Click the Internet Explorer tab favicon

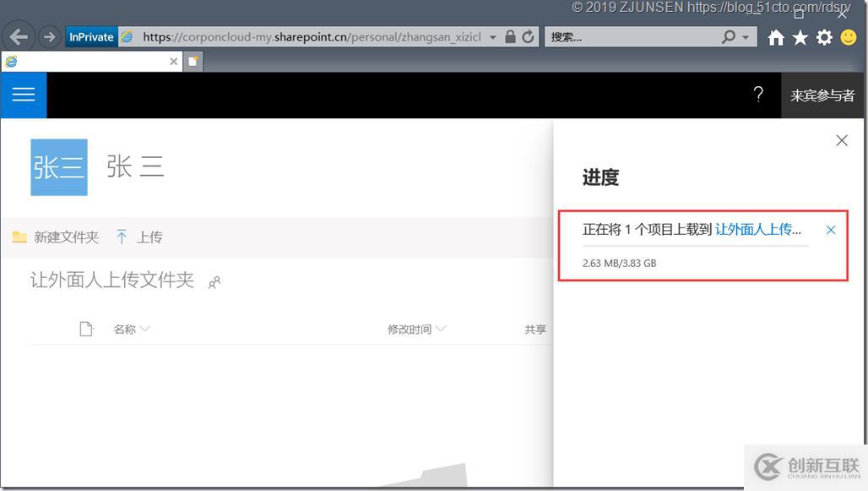(11, 62)
